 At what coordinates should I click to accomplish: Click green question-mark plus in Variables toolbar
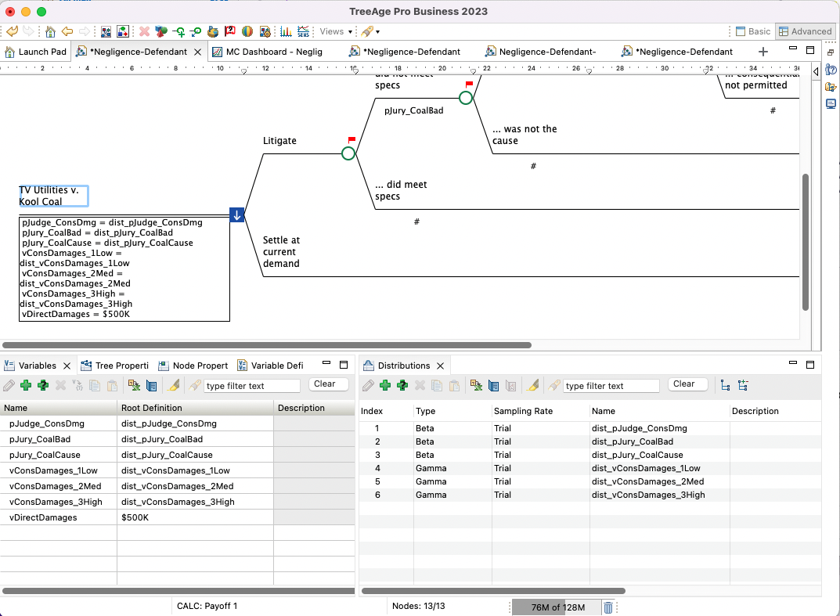(43, 385)
